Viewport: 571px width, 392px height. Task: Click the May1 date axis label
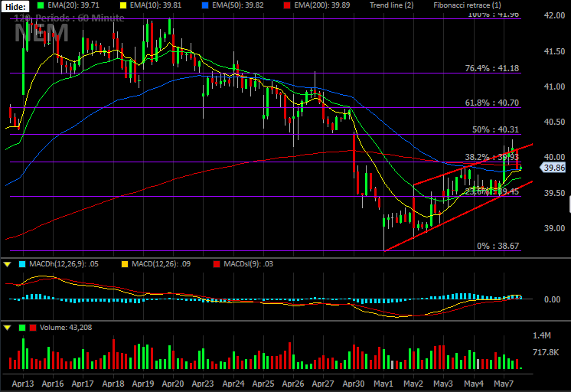point(383,384)
